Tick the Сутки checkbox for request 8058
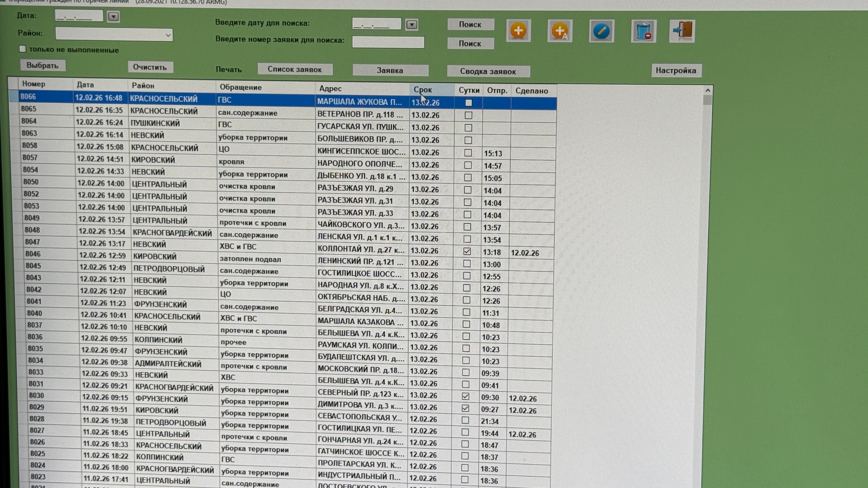 [468, 152]
